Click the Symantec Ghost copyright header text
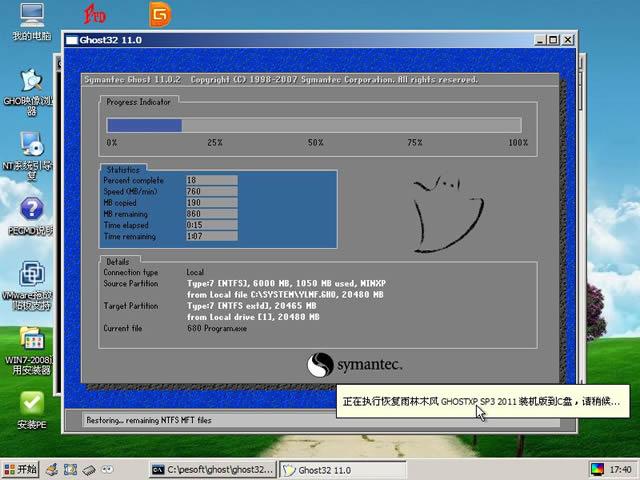The image size is (640, 480). click(281, 80)
